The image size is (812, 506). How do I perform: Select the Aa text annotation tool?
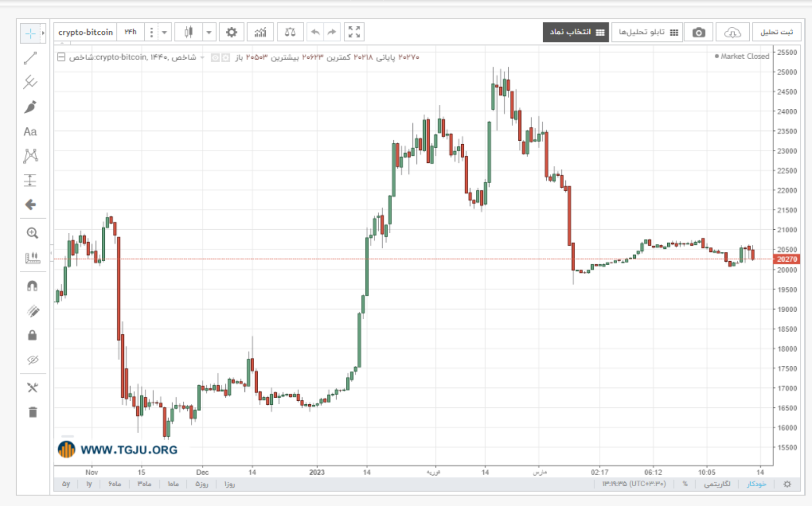click(x=30, y=132)
